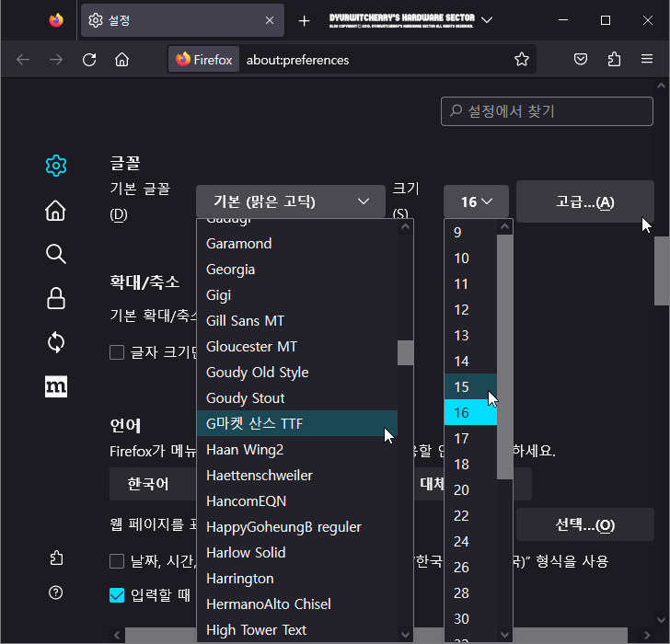Image resolution: width=670 pixels, height=644 pixels.
Task: Toggle the 날짜, 시간 format checkbox
Action: pyautogui.click(x=117, y=561)
